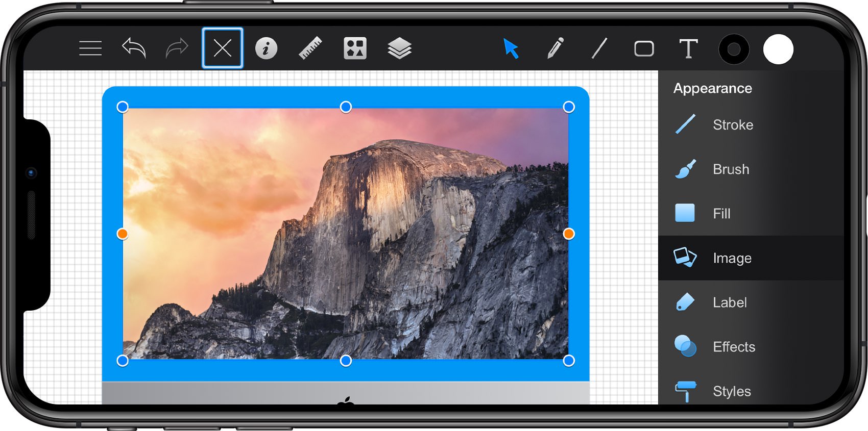Select the Text tool
This screenshot has width=868, height=431.
point(688,48)
